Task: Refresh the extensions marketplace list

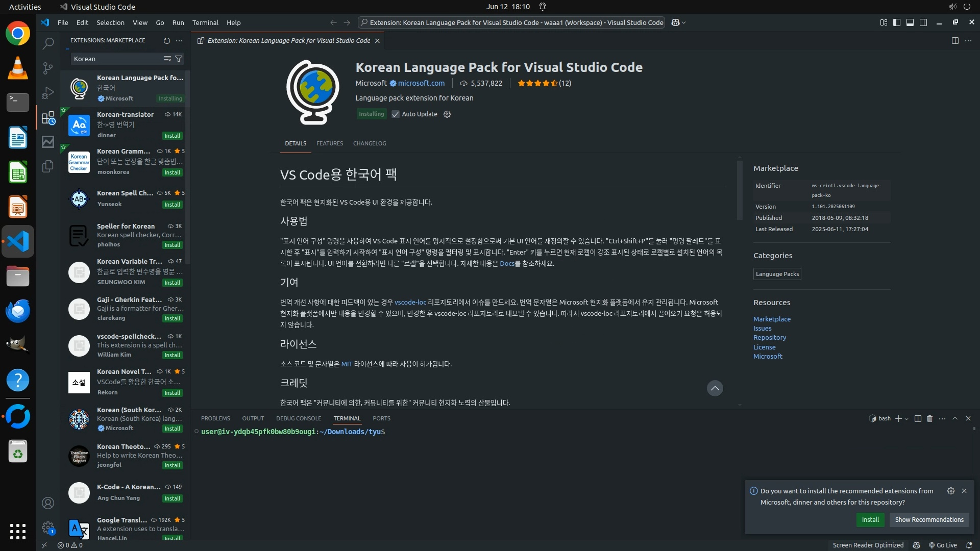Action: [166, 40]
